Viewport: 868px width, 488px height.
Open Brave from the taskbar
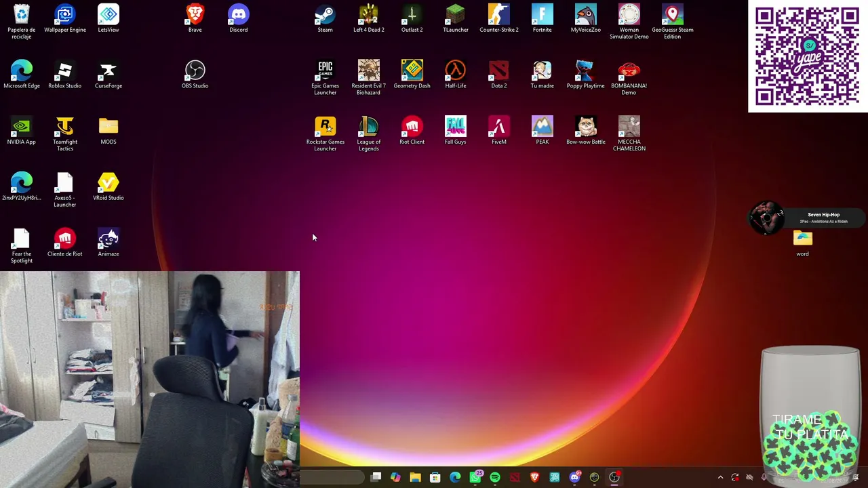[x=535, y=477]
